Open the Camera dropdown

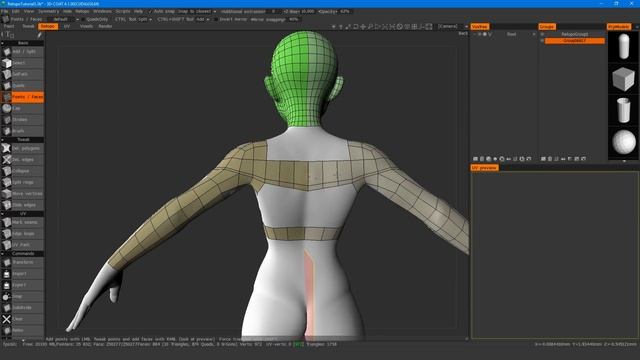[452, 27]
